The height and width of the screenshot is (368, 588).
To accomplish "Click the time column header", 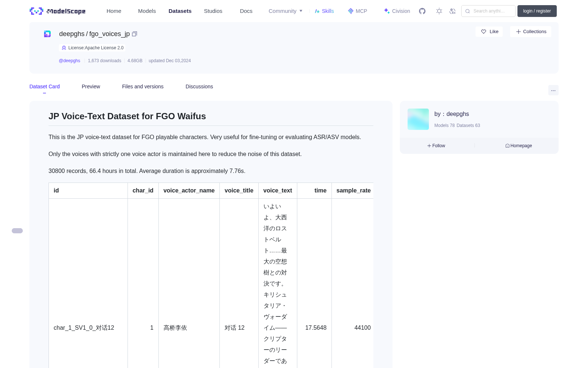I will point(314,191).
